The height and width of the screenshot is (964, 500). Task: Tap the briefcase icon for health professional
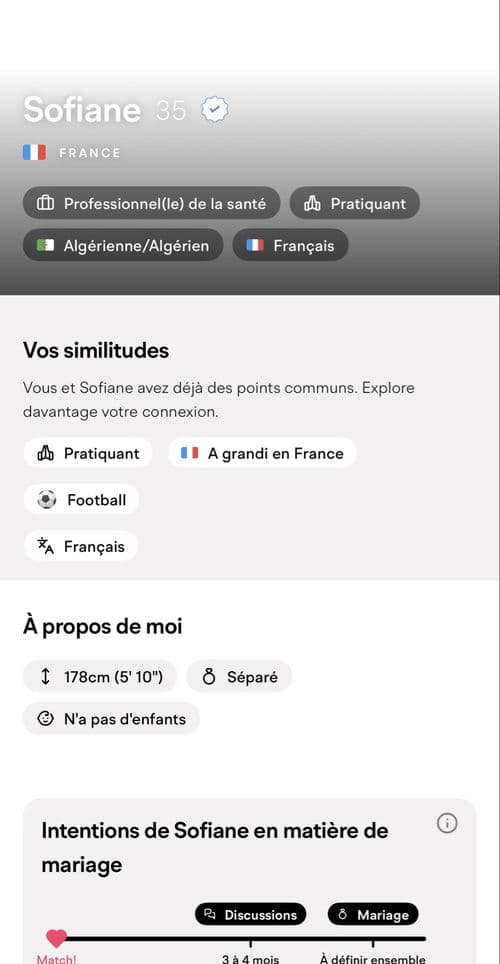click(x=46, y=203)
